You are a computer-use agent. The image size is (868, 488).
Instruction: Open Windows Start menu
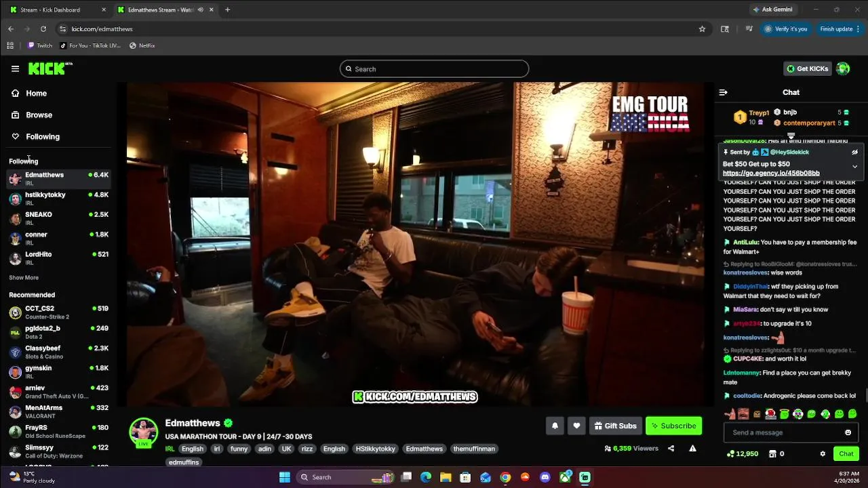[285, 477]
